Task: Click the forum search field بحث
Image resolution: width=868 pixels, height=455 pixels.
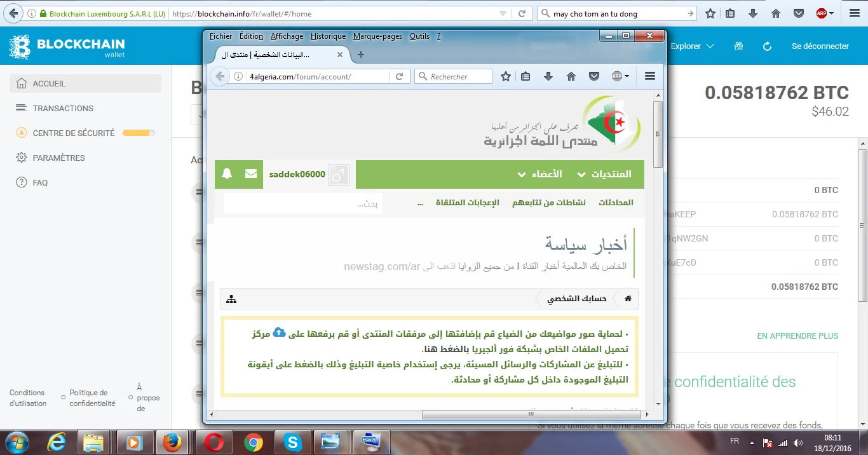Action: 303,203
